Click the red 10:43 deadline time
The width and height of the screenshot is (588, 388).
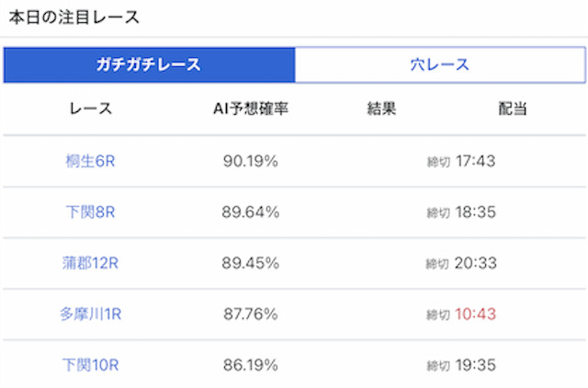(476, 314)
